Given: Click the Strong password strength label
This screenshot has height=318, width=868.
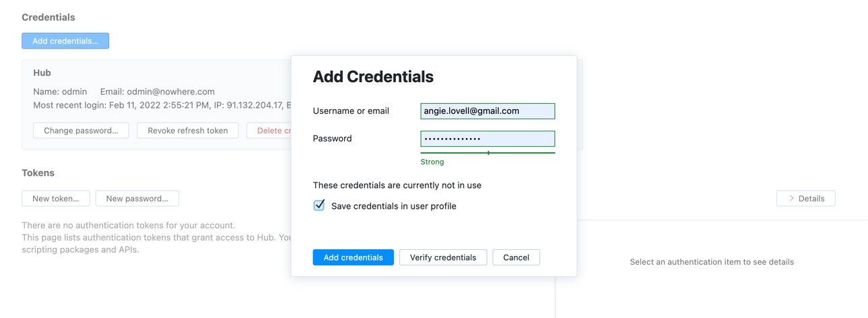Looking at the screenshot, I should point(432,162).
